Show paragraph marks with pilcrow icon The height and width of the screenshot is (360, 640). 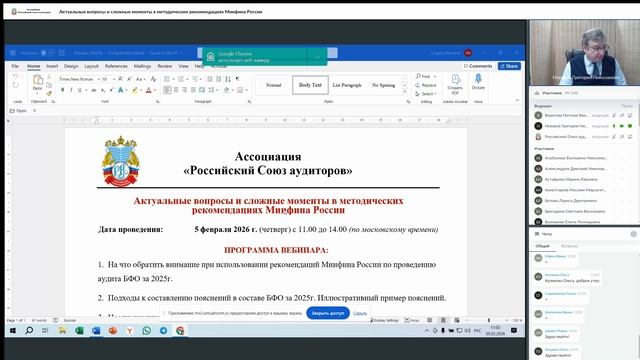pyautogui.click(x=238, y=79)
